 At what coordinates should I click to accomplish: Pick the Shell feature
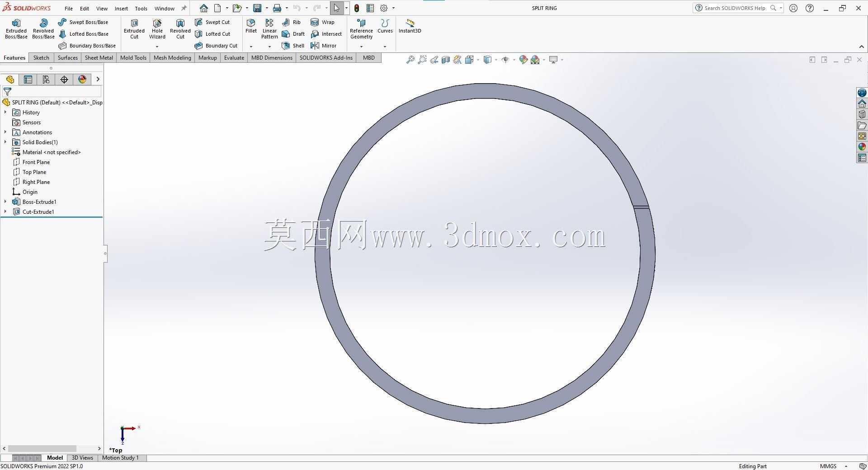(x=293, y=46)
